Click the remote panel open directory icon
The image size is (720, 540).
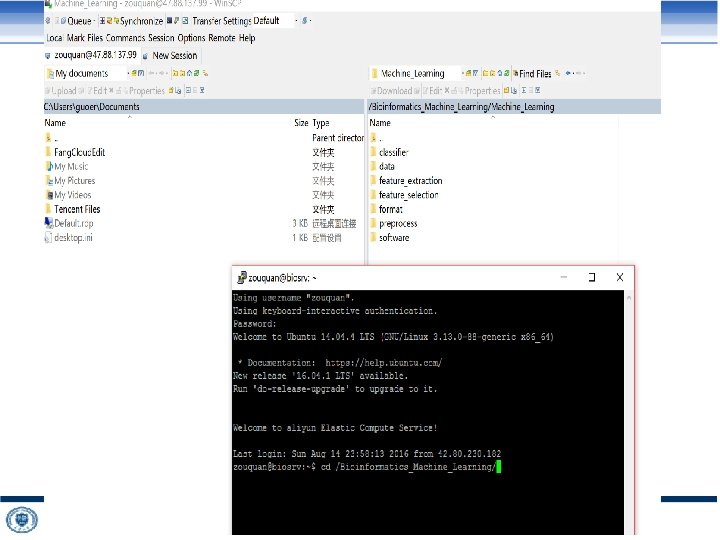click(467, 73)
